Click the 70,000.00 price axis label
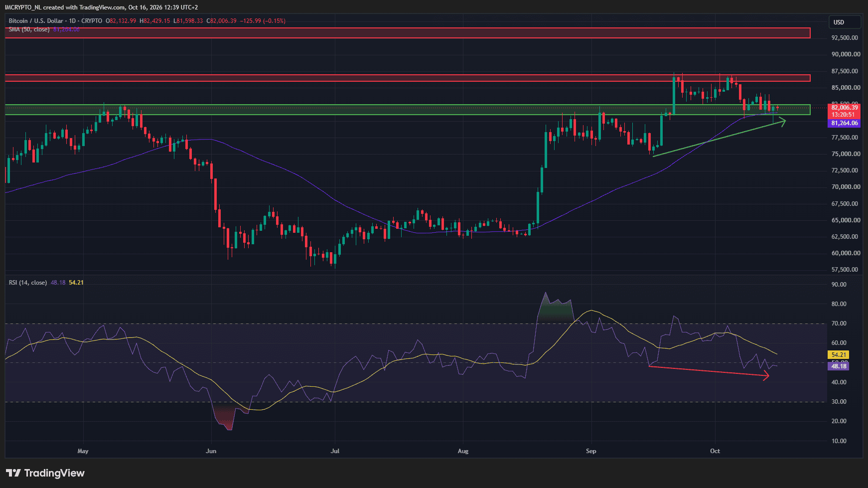Viewport: 868px width, 488px height. (846, 187)
